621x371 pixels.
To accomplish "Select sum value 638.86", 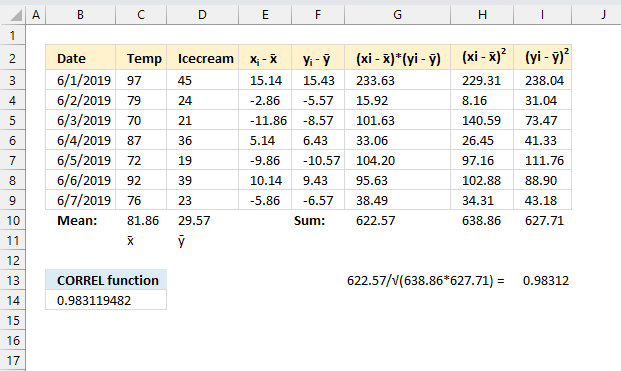I will pos(482,220).
